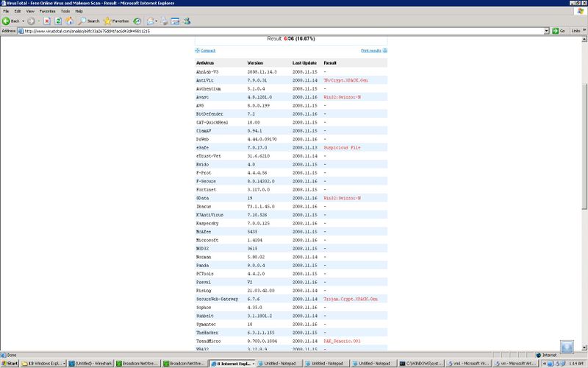The height and width of the screenshot is (368, 588).
Task: Refresh the VirusTotal page
Action: (58, 21)
